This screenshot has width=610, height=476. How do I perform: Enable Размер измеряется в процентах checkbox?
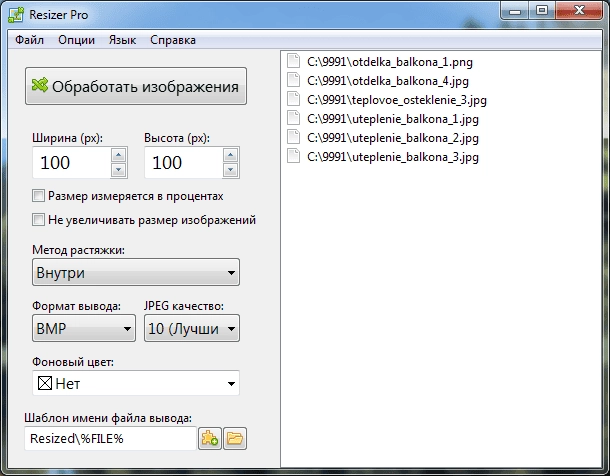tap(38, 196)
